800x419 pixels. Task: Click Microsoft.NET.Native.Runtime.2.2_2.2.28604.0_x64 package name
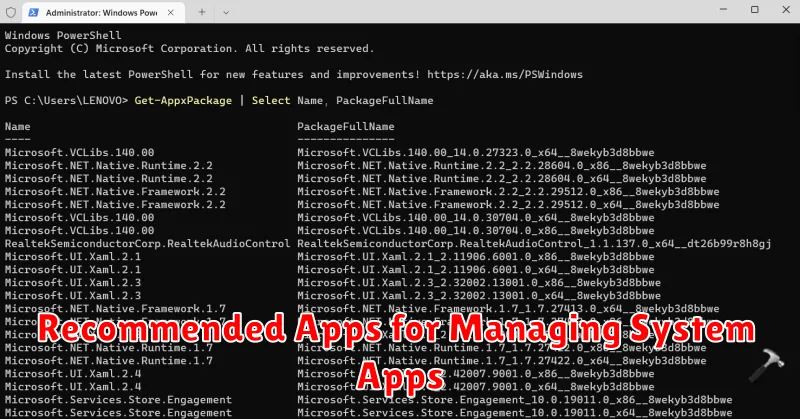[x=502, y=179]
